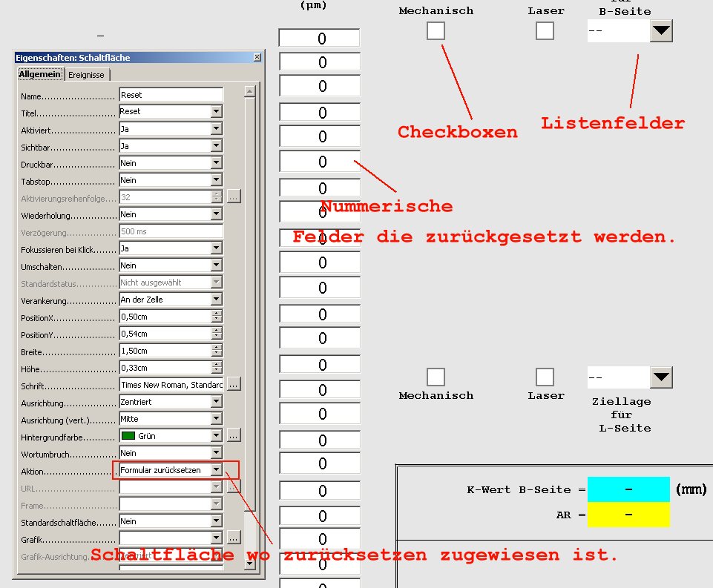This screenshot has height=588, width=713.
Task: Click the PositionX stepper
Action: pos(217,317)
